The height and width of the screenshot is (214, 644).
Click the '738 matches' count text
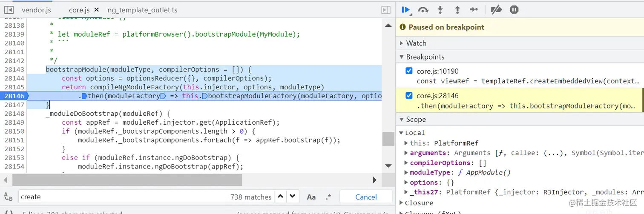[251, 197]
